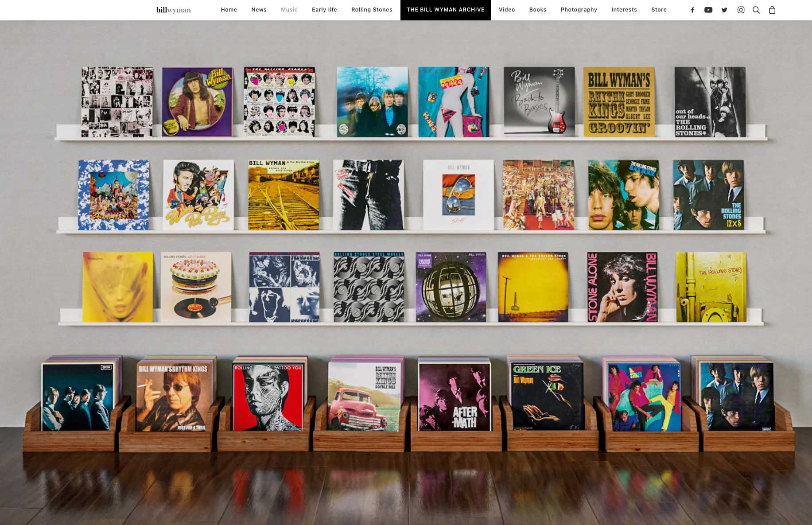This screenshot has width=812, height=525.
Task: Navigate to the Photography page
Action: point(579,10)
